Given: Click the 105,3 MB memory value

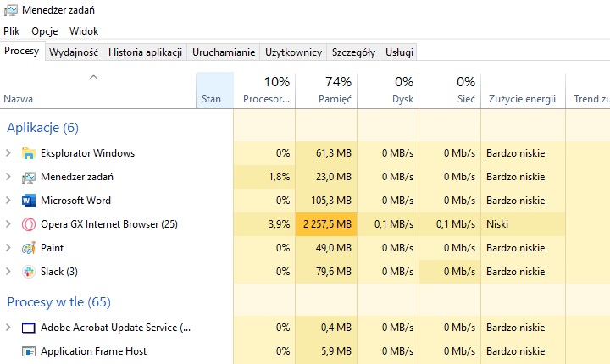Looking at the screenshot, I should 331,201.
